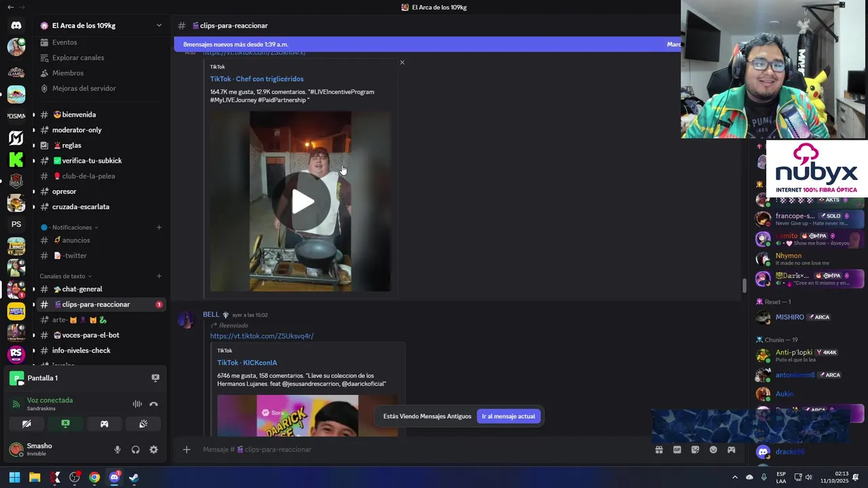Open the GIF picker
868x488 pixels.
(677, 449)
